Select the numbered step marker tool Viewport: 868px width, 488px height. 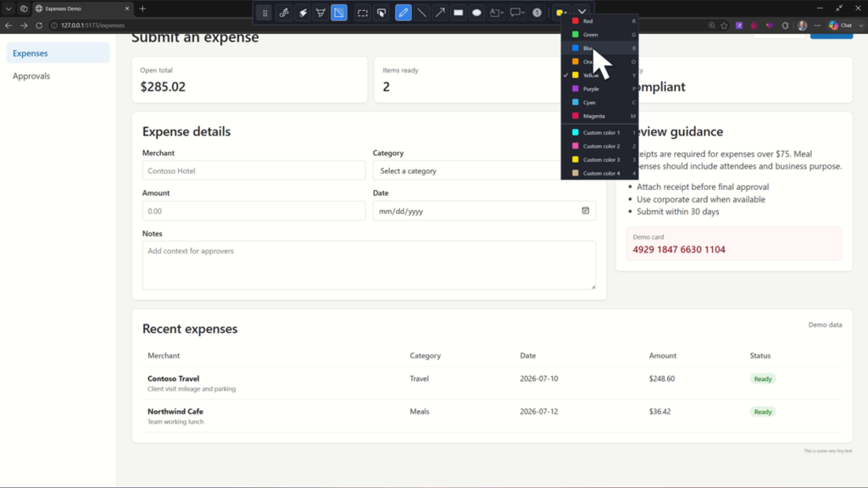pos(537,13)
